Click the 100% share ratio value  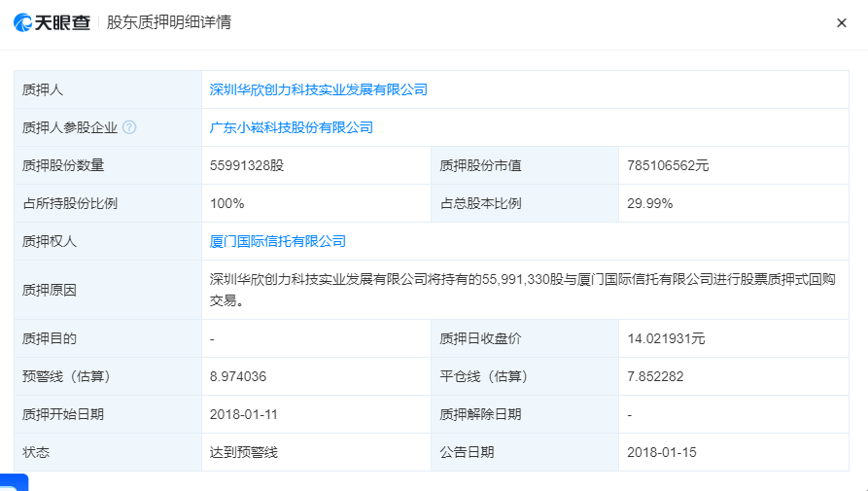pyautogui.click(x=227, y=204)
